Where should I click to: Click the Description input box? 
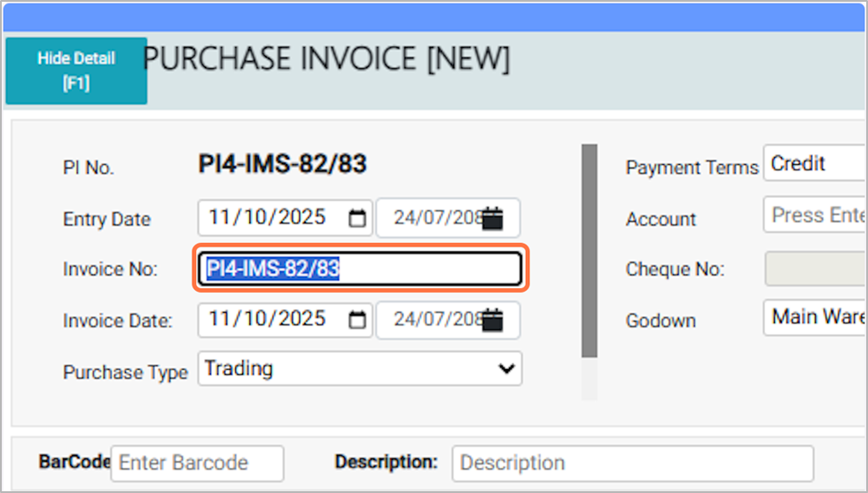coord(631,463)
